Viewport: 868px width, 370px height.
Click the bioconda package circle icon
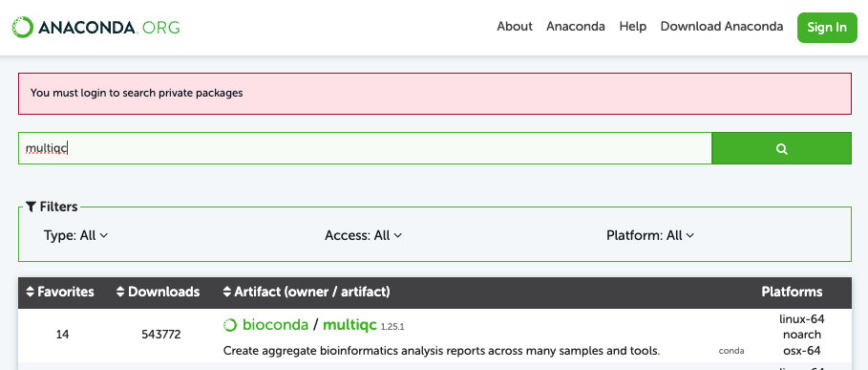(230, 325)
